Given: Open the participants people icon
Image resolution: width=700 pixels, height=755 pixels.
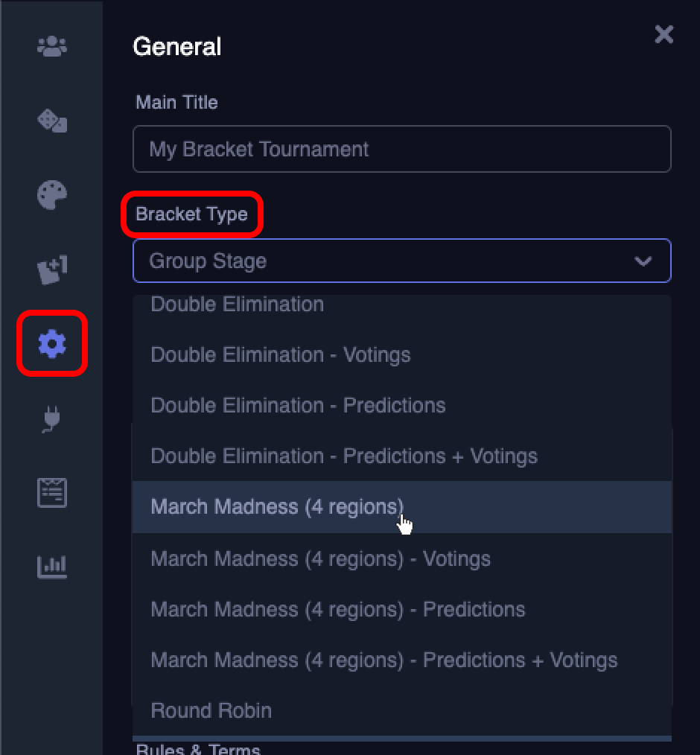Looking at the screenshot, I should pyautogui.click(x=52, y=48).
